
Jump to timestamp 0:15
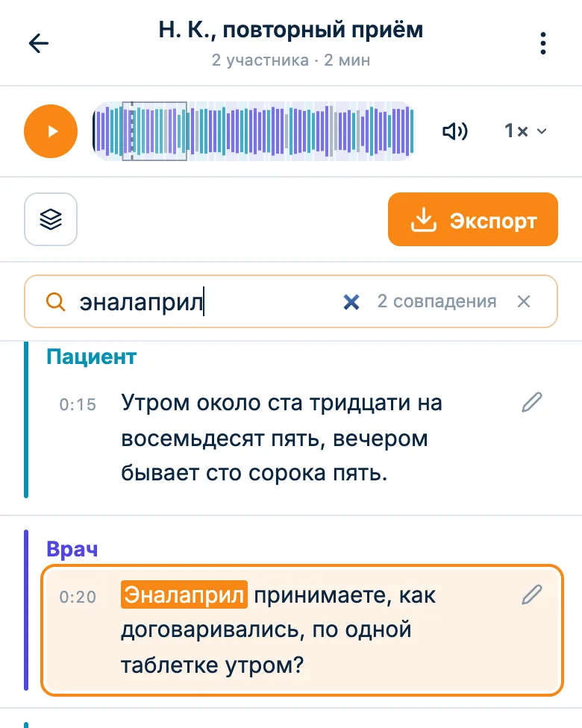coord(78,404)
